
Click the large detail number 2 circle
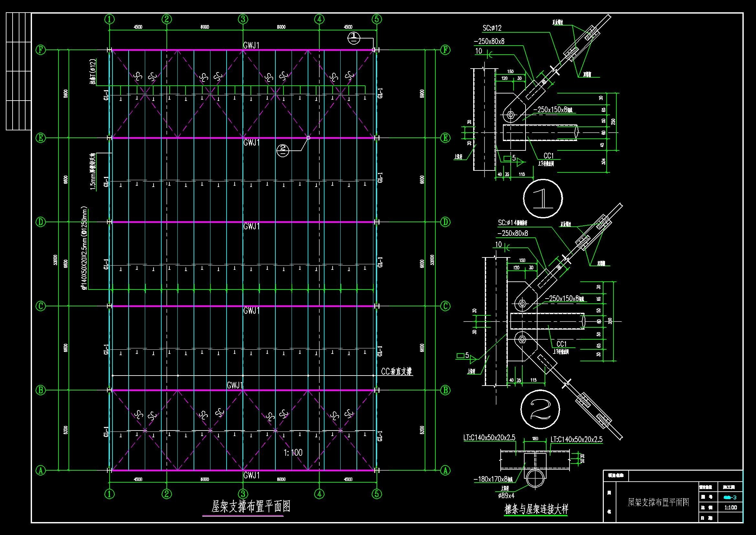pos(540,410)
